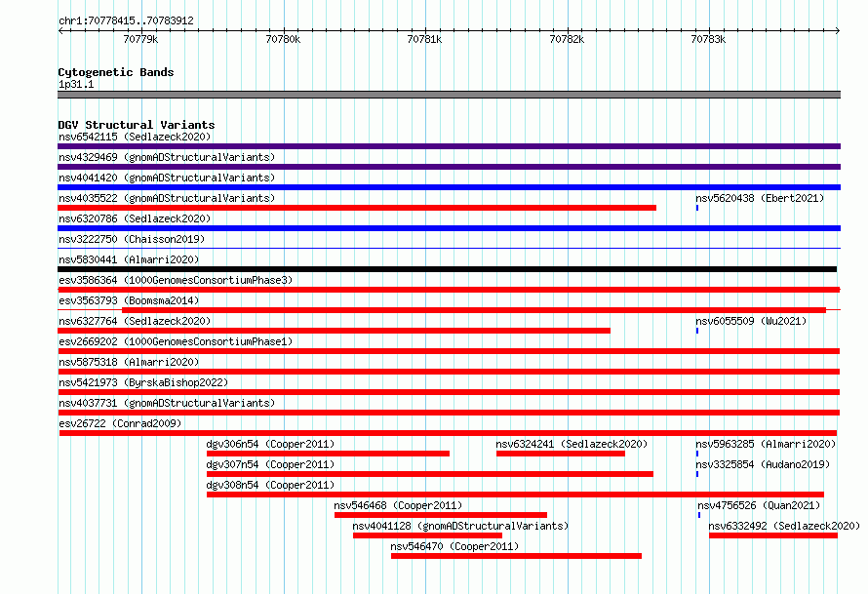The image size is (868, 594).
Task: Click the nsv6055509 (Wu2021) label
Action: tap(751, 321)
